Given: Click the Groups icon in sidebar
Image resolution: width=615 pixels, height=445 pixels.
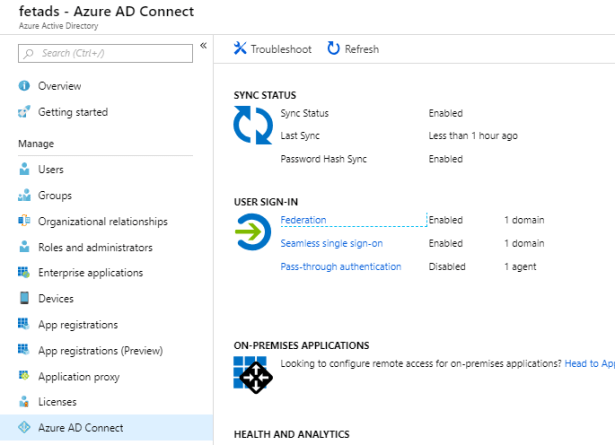Looking at the screenshot, I should point(25,196).
